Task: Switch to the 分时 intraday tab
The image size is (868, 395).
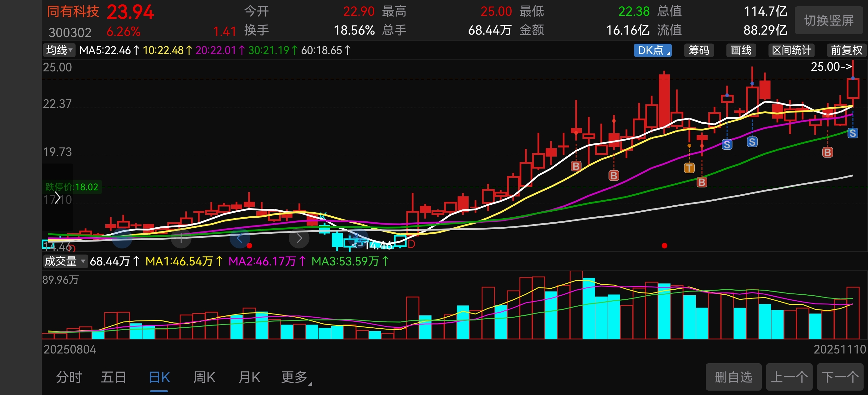Action: coord(69,377)
